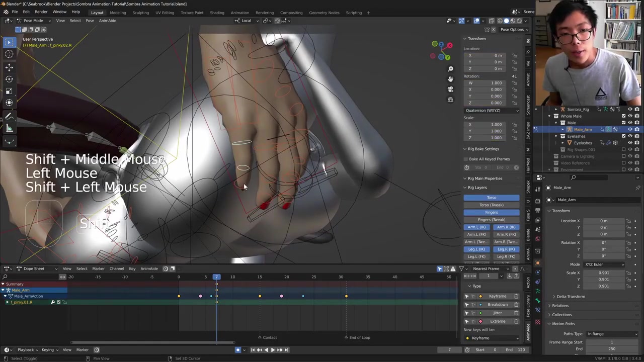Click the Arm.L (IK) rig layer button
644x362 pixels.
pos(476,227)
